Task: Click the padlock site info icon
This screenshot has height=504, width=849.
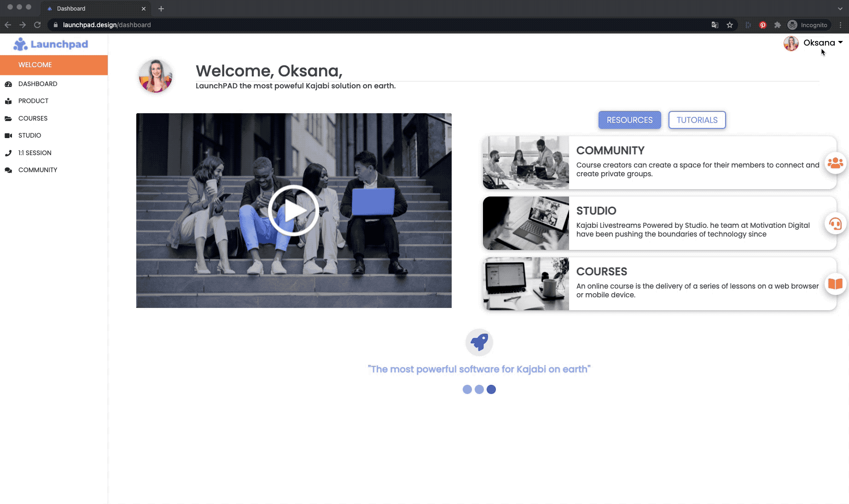Action: click(55, 25)
